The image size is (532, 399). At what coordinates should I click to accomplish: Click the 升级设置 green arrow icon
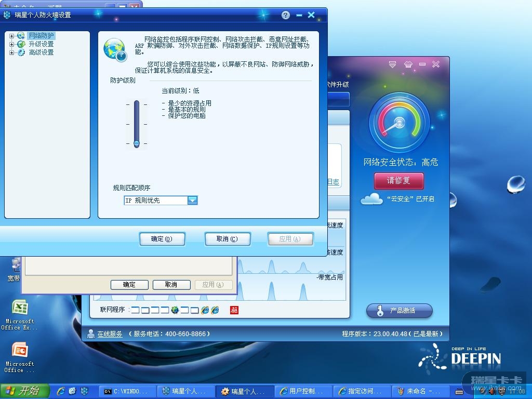(x=21, y=44)
